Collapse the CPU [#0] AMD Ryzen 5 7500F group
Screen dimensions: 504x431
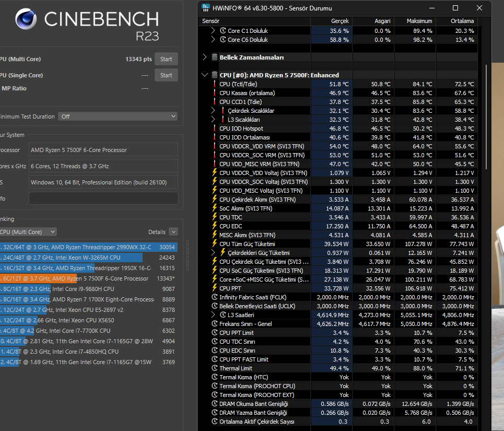(x=205, y=75)
